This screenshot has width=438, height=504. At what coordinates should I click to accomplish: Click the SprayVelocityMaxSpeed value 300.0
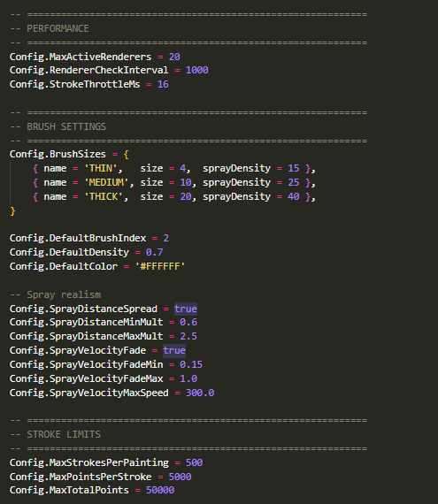tap(200, 393)
